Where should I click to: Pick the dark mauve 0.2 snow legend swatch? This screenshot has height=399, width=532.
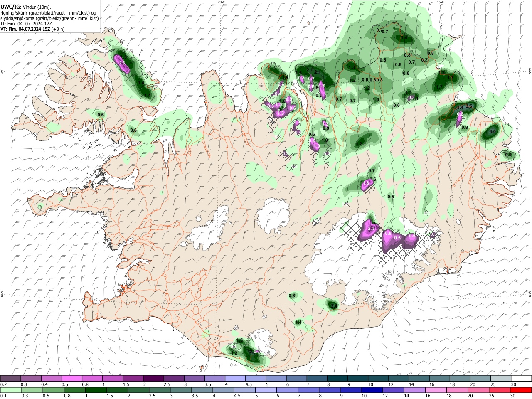click(x=11, y=378)
